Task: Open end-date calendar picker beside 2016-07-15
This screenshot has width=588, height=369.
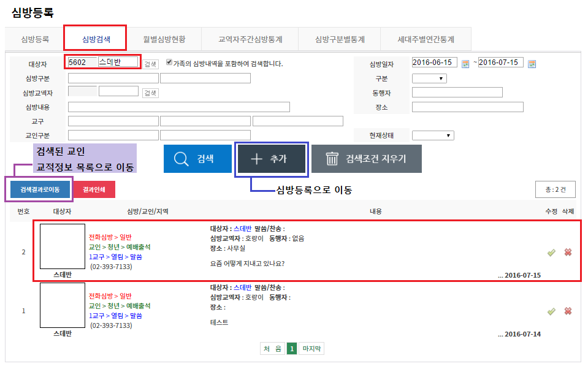Action: 532,64
